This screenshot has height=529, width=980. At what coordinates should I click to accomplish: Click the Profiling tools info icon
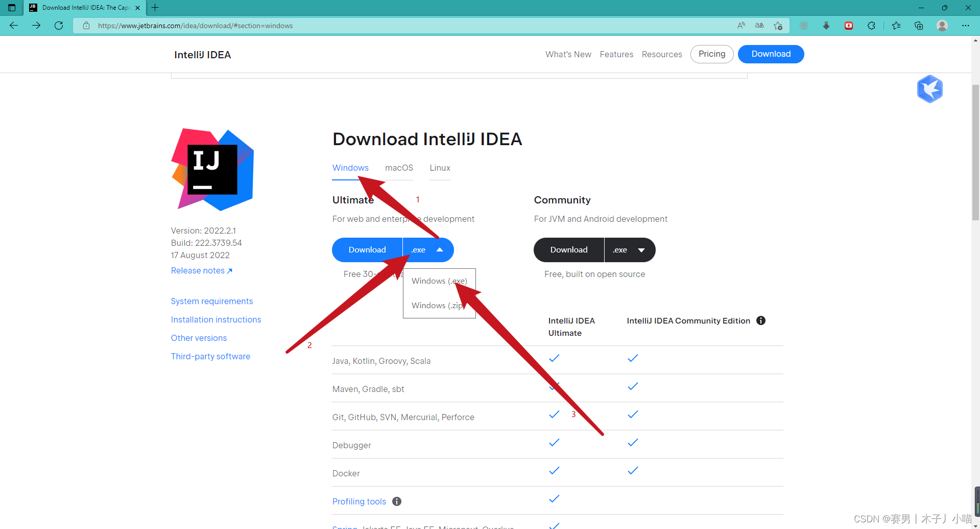tap(396, 501)
